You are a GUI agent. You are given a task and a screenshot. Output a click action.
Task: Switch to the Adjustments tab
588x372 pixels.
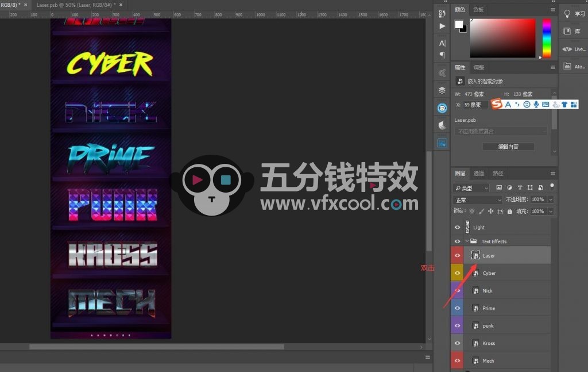pyautogui.click(x=479, y=68)
